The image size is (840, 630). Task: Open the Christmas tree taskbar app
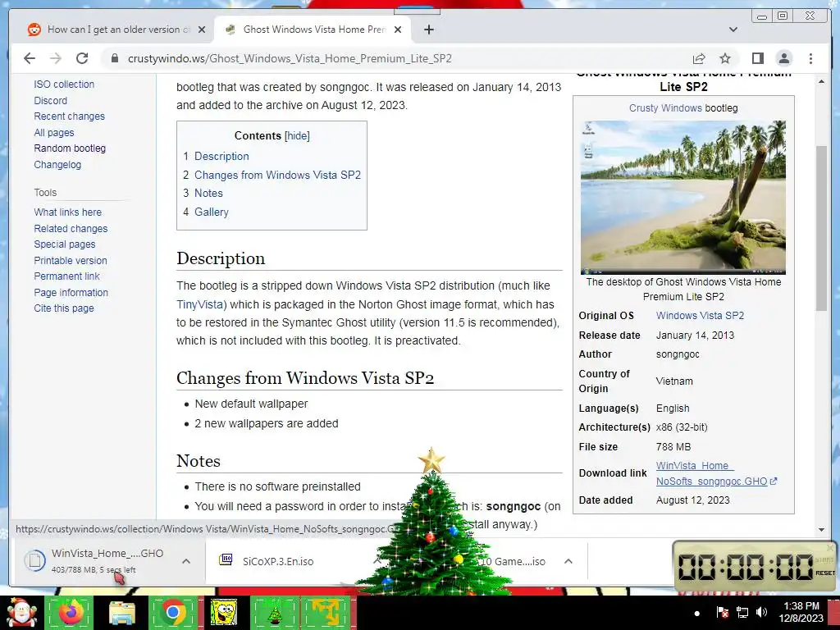pos(274,613)
